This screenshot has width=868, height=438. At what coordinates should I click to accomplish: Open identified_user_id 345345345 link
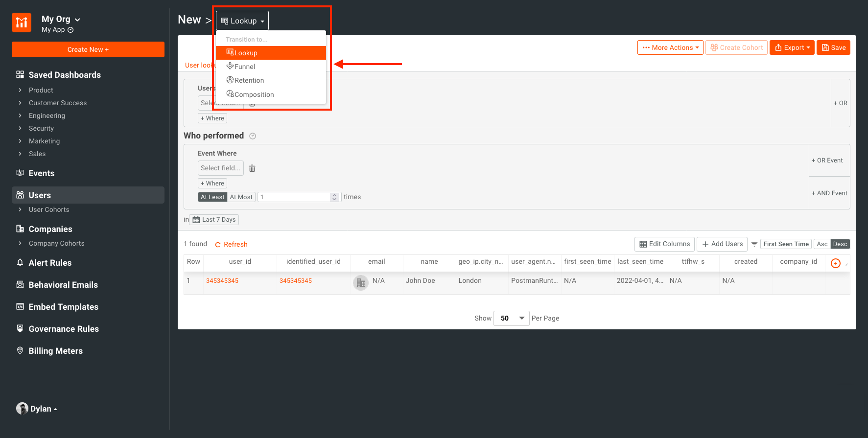296,281
